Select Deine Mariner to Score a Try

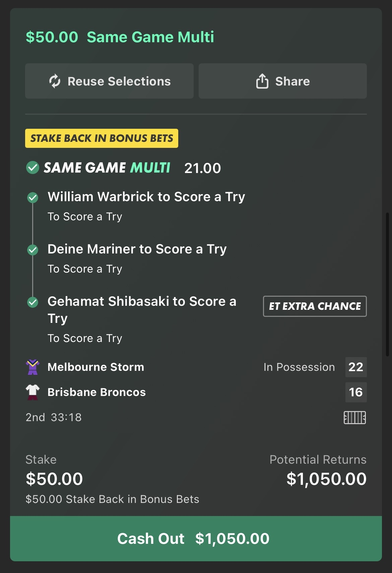point(137,249)
